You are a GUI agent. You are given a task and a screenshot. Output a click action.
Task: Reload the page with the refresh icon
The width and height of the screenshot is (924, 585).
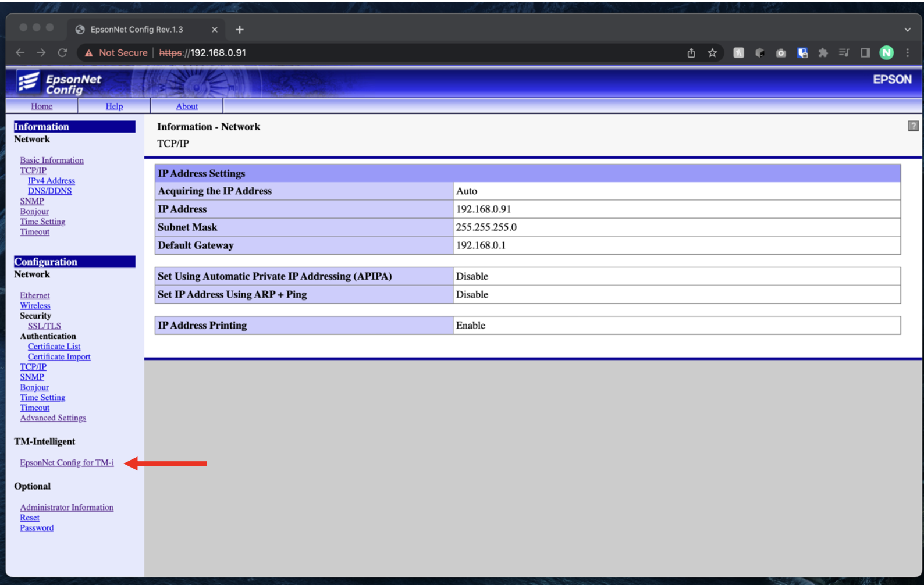(x=62, y=52)
